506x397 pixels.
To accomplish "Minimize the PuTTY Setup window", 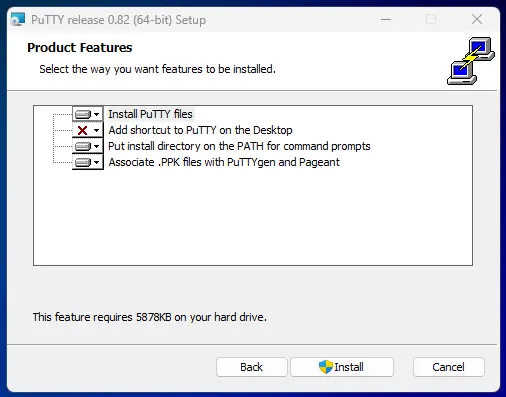I will (386, 19).
